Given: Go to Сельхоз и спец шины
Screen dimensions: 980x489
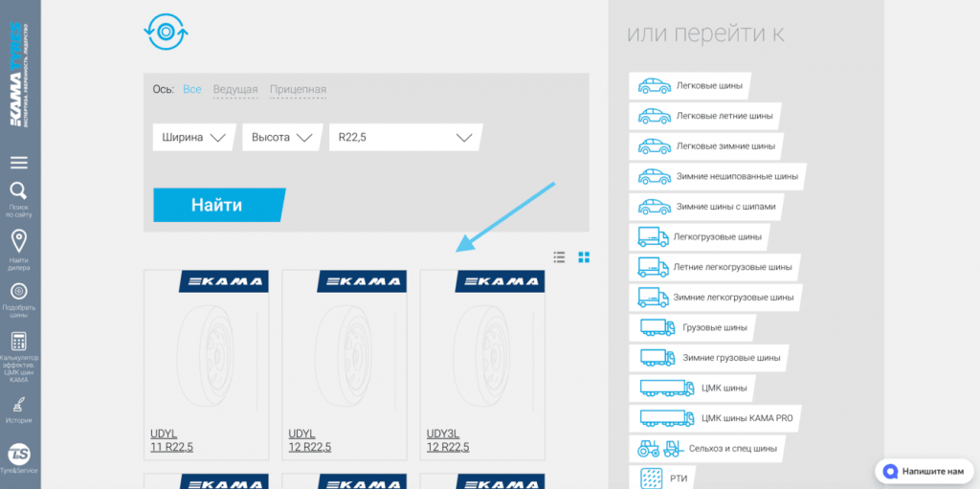Looking at the screenshot, I should (x=707, y=449).
